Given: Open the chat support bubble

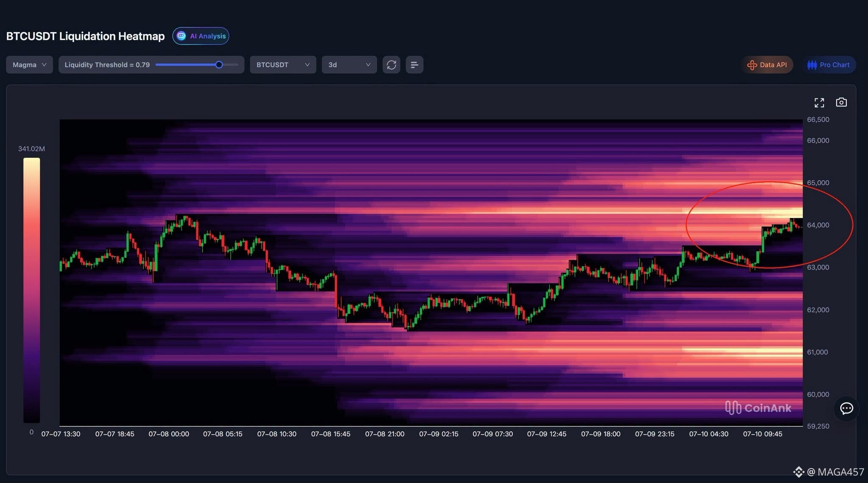Looking at the screenshot, I should pyautogui.click(x=846, y=408).
